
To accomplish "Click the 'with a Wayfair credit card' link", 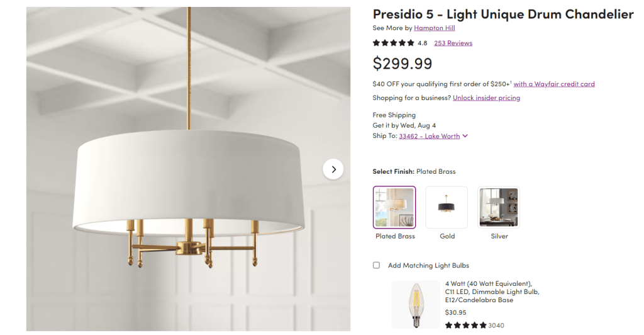I will pyautogui.click(x=554, y=84).
